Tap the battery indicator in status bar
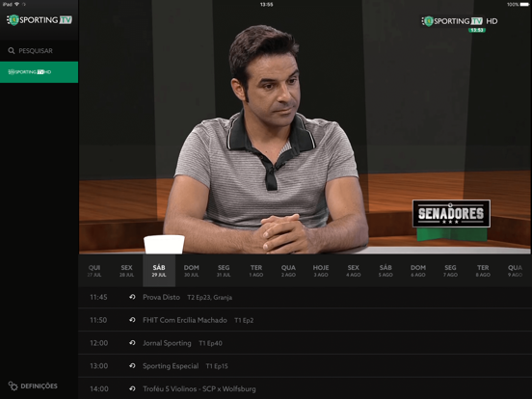Image resolution: width=532 pixels, height=399 pixels. point(524,5)
